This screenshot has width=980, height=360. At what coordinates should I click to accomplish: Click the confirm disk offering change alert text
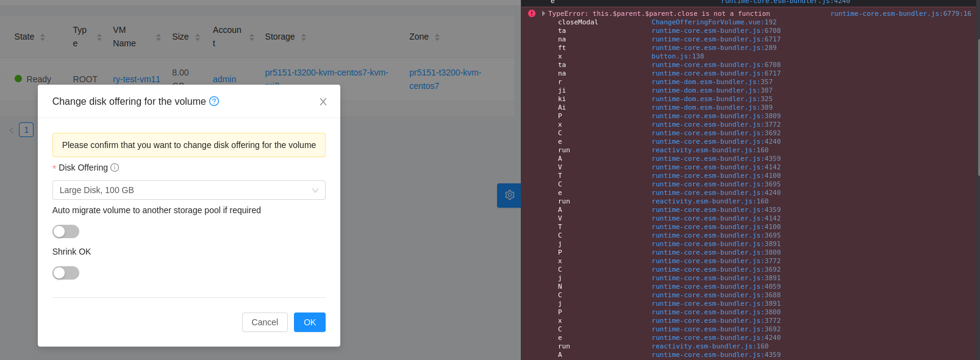[x=189, y=145]
